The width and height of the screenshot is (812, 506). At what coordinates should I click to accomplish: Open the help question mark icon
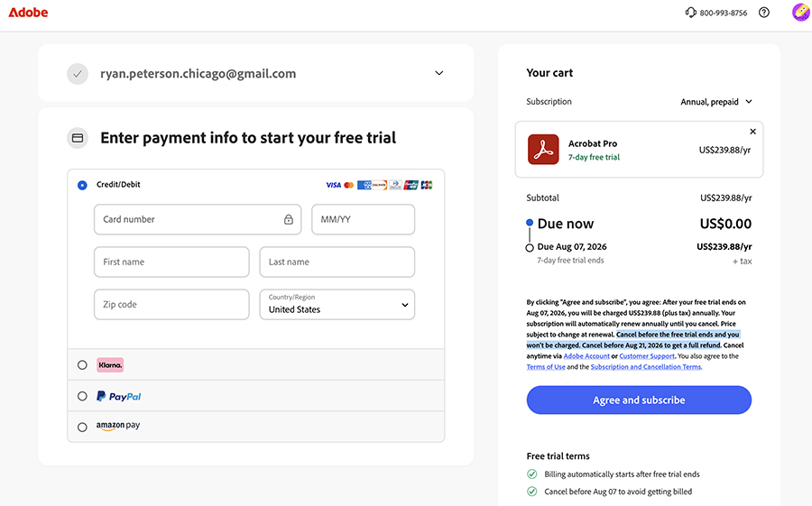[x=764, y=13]
